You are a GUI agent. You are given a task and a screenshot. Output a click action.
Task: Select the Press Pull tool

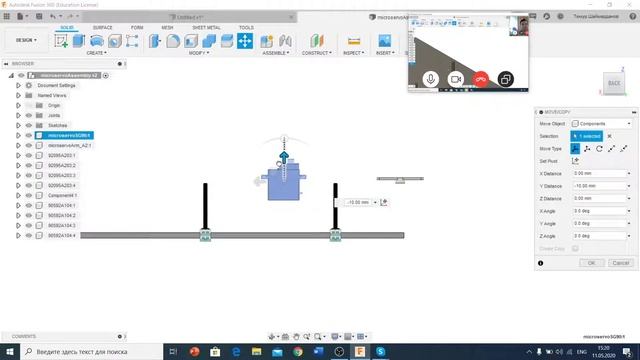pos(155,41)
